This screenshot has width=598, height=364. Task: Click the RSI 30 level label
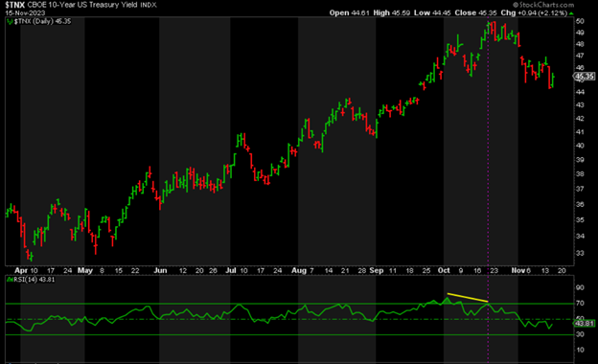[580, 334]
